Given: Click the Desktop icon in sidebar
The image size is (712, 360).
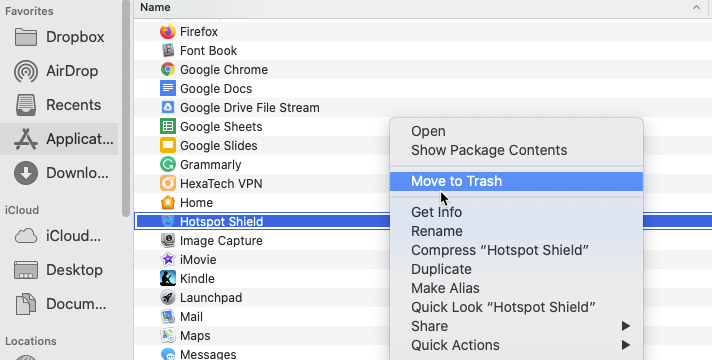Looking at the screenshot, I should tap(26, 270).
